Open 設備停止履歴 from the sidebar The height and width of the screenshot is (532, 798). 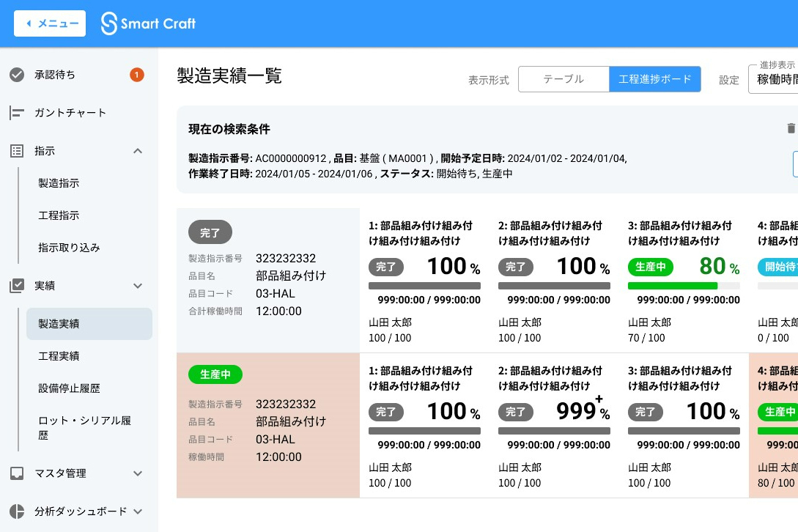[69, 388]
